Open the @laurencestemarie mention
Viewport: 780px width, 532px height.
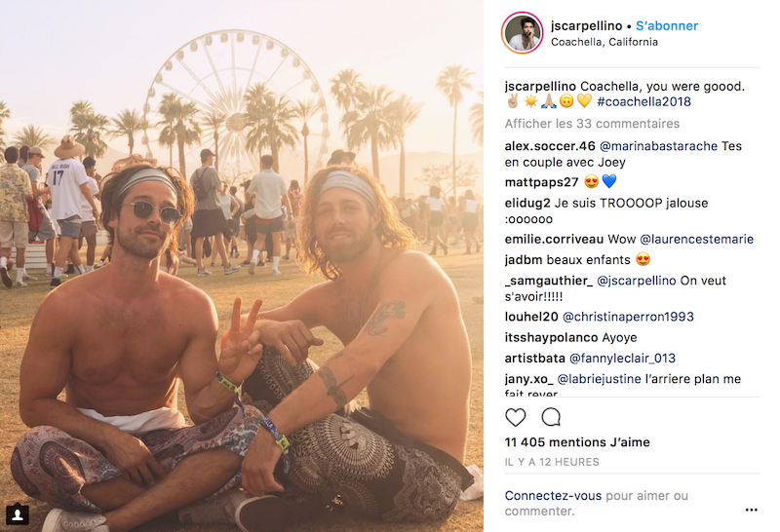(x=696, y=239)
